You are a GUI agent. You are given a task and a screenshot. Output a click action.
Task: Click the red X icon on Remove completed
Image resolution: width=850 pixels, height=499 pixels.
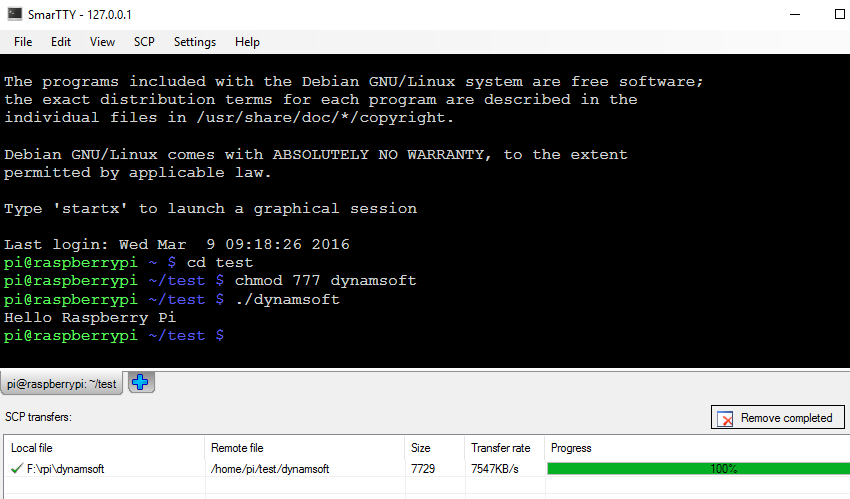pos(725,418)
